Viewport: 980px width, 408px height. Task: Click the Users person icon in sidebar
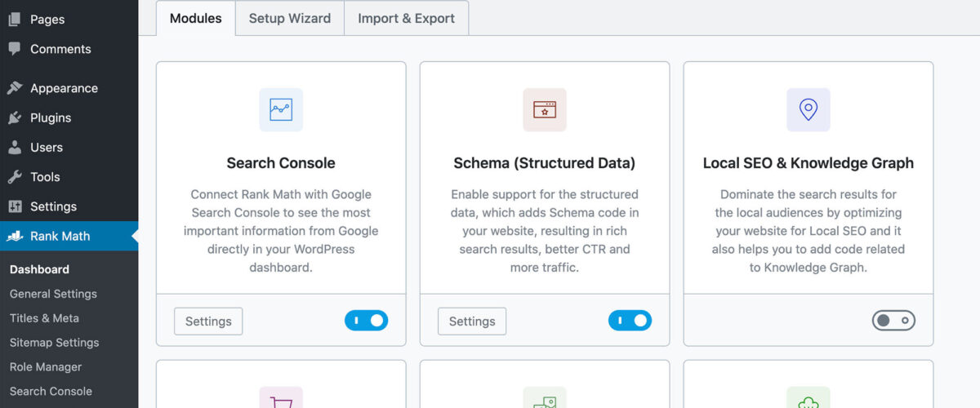(15, 147)
